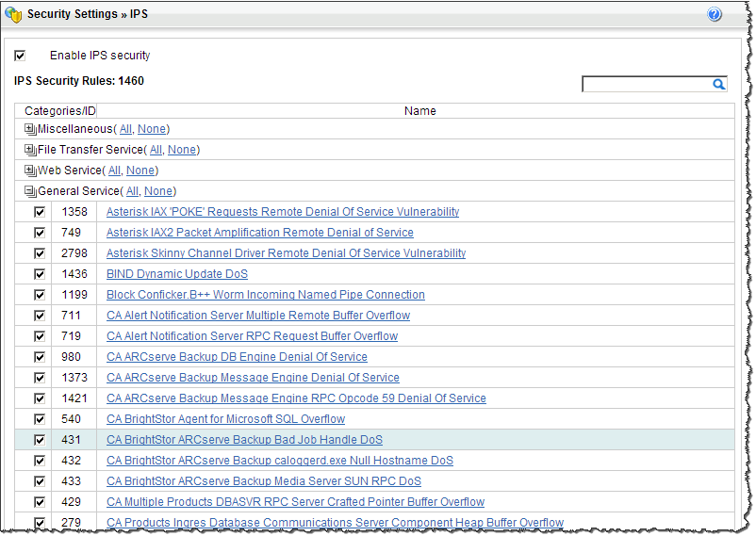Toggle checkbox for rule ID 431
This screenshot has width=756, height=536.
[x=40, y=440]
